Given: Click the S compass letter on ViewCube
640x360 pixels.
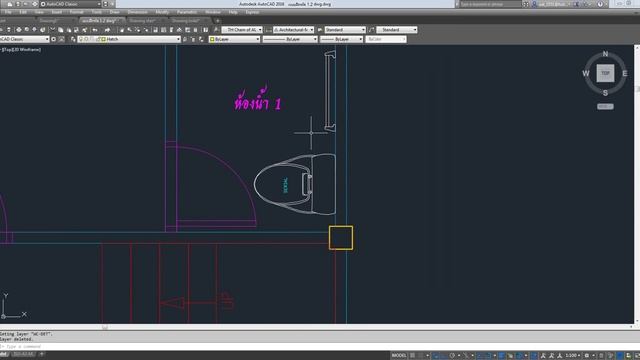Looking at the screenshot, I should [605, 93].
